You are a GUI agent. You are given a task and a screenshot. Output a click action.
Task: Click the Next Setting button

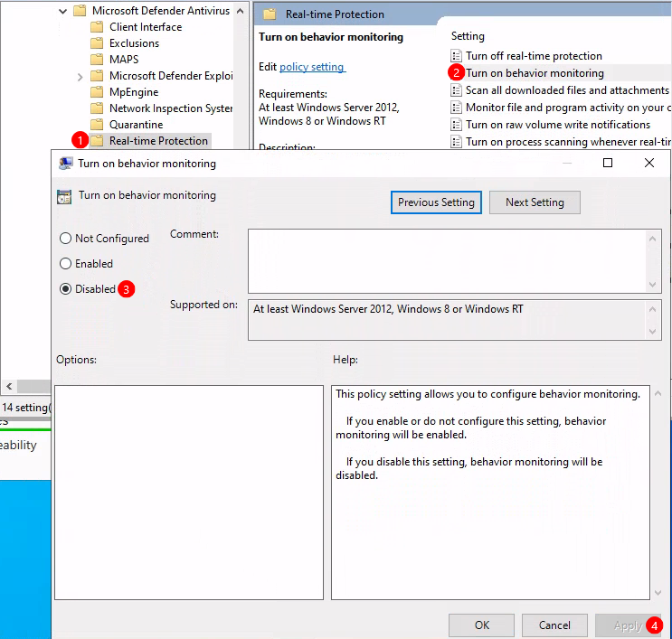(x=535, y=202)
